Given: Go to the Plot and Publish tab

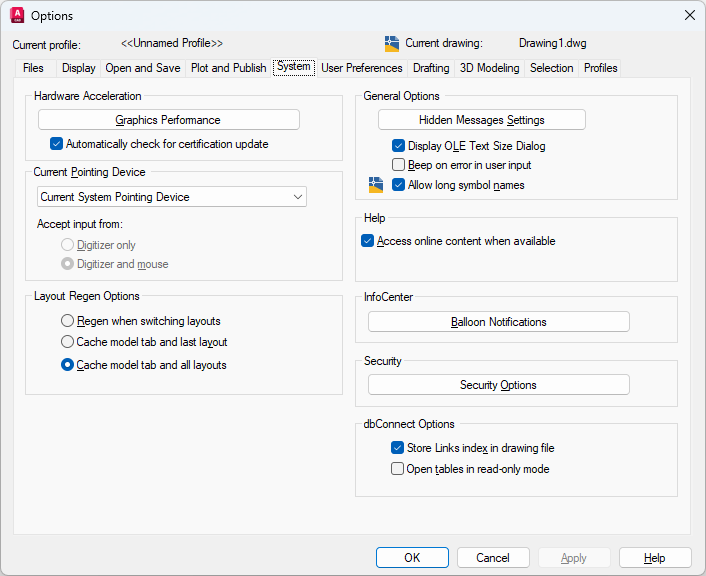Looking at the screenshot, I should (228, 68).
